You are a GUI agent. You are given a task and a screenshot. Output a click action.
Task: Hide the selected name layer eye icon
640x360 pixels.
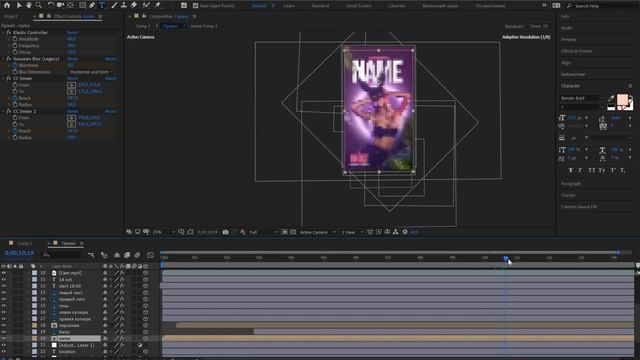[x=4, y=338]
